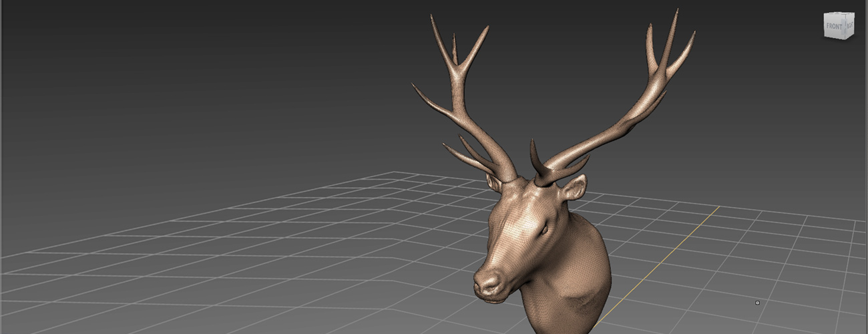Click the top edge of the ViewCube
Image resolution: width=868 pixels, height=334 pixels.
(839, 14)
